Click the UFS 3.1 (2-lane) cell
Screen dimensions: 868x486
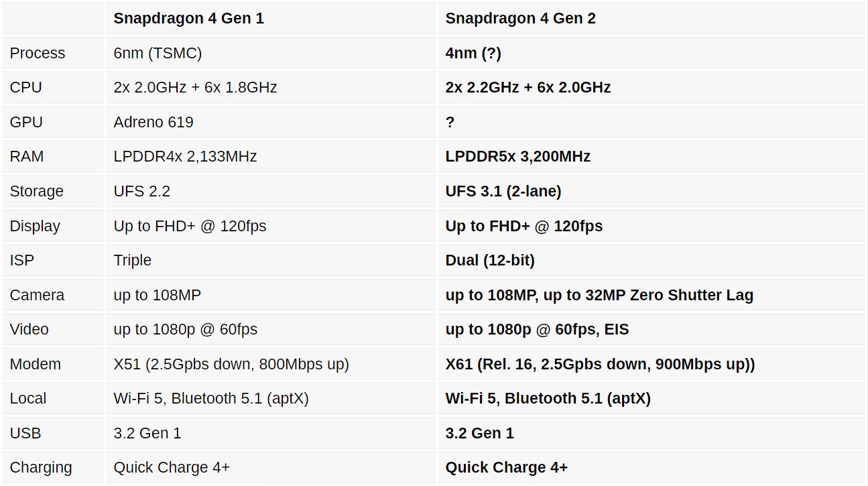(x=503, y=192)
